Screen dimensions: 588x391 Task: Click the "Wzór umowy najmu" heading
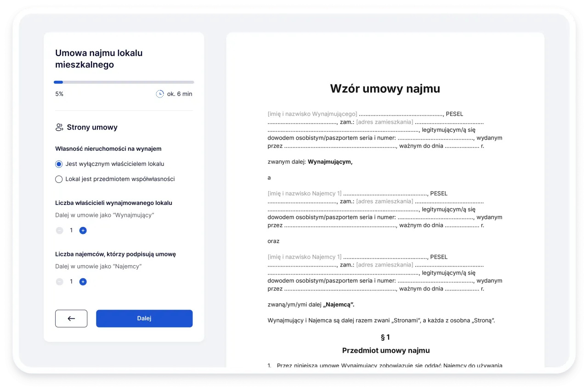point(385,88)
